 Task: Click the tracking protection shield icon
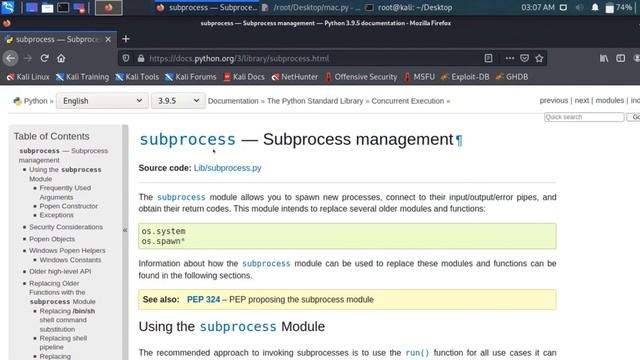point(126,58)
